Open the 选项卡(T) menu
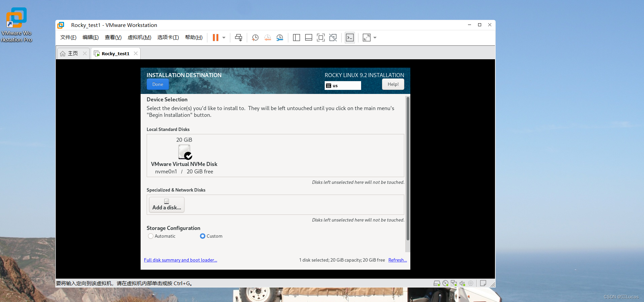Viewport: 644px width, 302px height. pos(168,37)
